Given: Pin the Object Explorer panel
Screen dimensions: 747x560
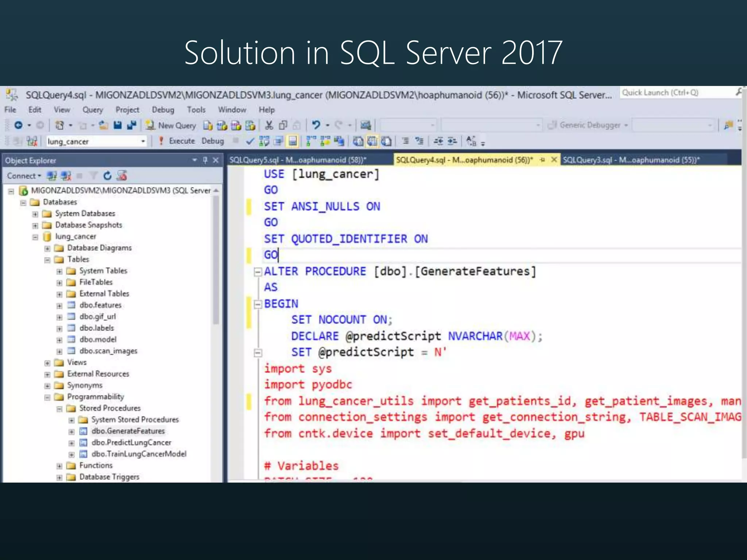Looking at the screenshot, I should (205, 160).
